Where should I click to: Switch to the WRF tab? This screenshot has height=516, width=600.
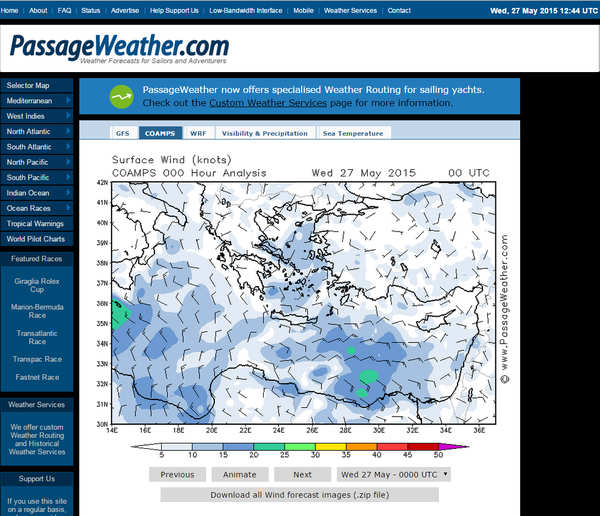tap(198, 133)
